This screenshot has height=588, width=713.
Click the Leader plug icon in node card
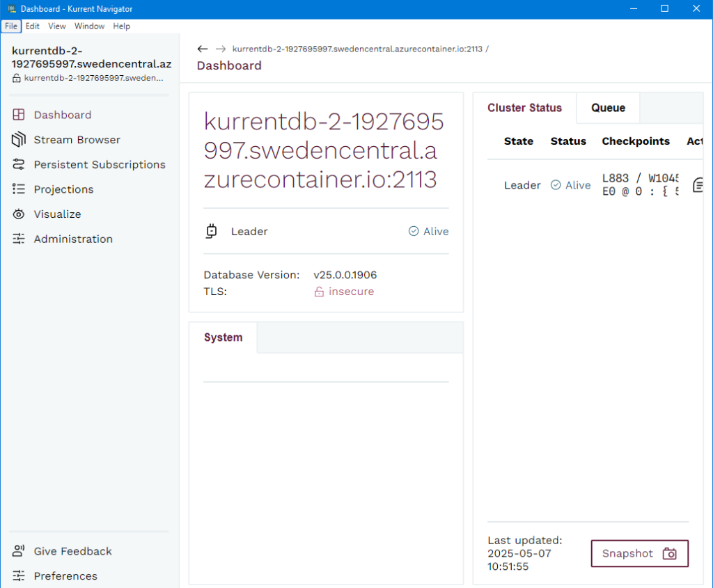click(212, 231)
